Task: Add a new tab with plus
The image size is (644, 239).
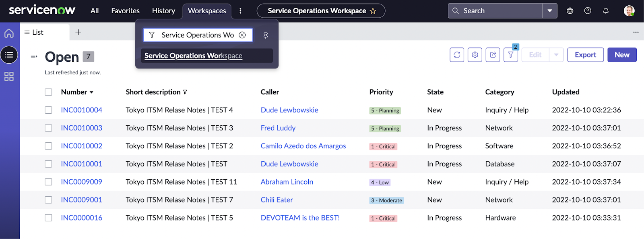Action: (78, 32)
